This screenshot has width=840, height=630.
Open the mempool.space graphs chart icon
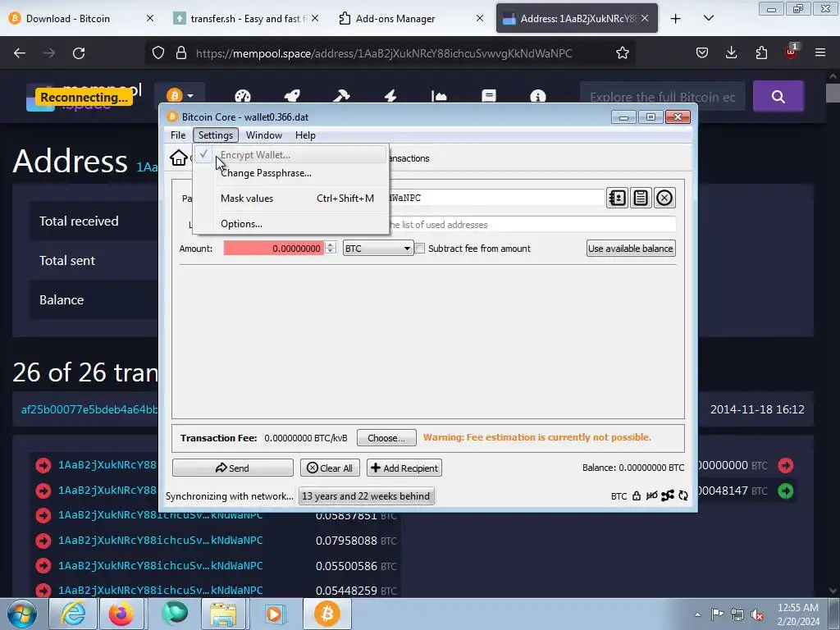(440, 97)
